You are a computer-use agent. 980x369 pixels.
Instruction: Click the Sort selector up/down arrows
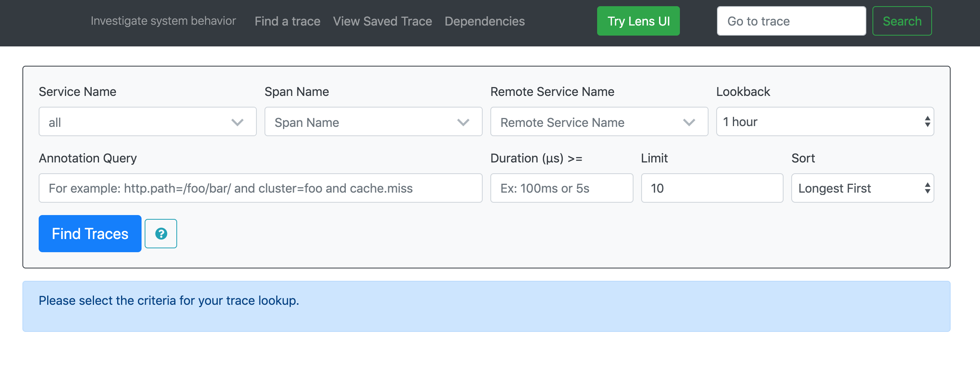tap(927, 188)
